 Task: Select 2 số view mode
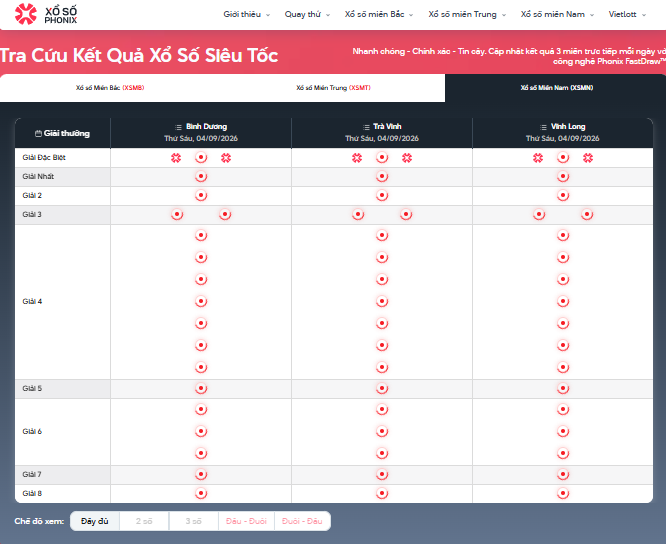point(144,521)
